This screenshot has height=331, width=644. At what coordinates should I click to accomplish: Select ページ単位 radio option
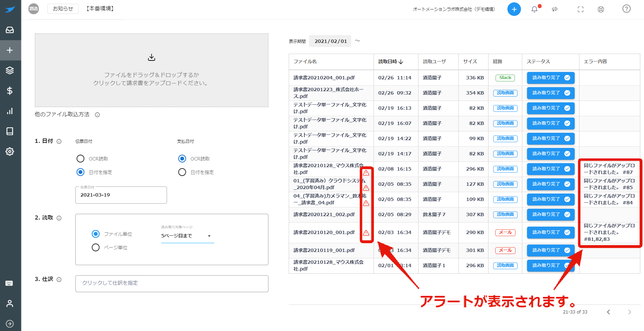pos(96,248)
